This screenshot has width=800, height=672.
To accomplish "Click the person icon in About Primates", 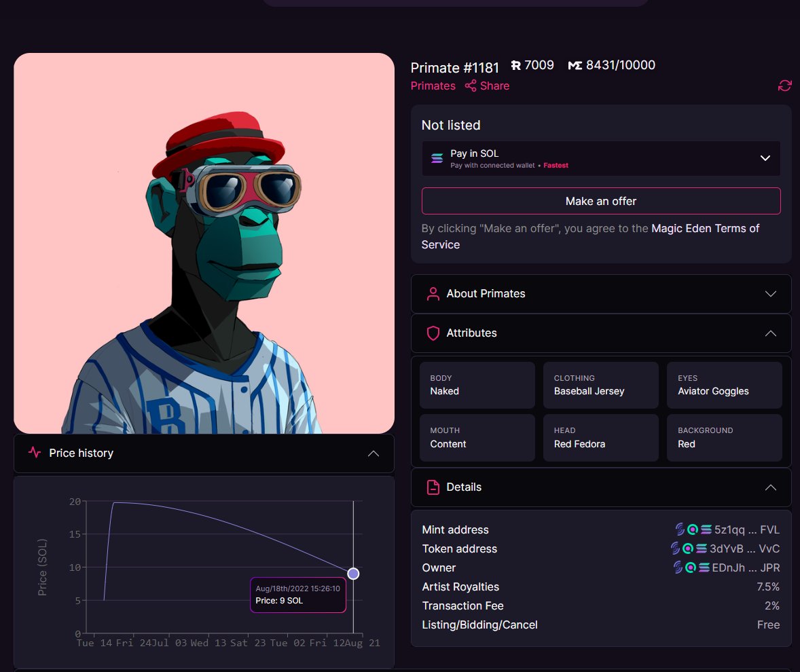I will pyautogui.click(x=433, y=294).
